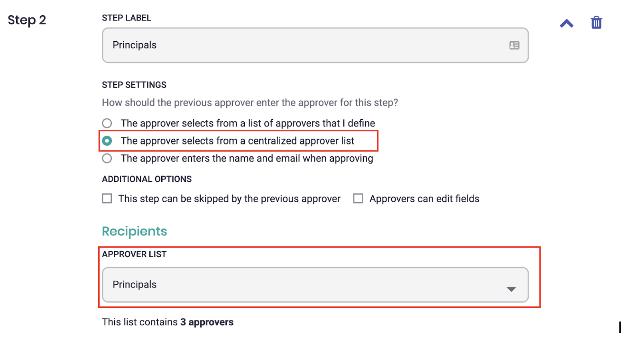Click the Recipients section heading

[135, 231]
